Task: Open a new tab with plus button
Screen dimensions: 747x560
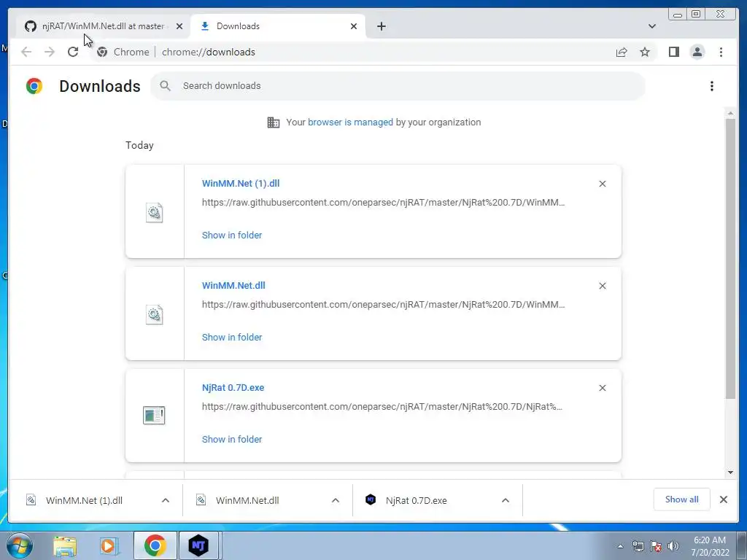Action: coord(381,26)
